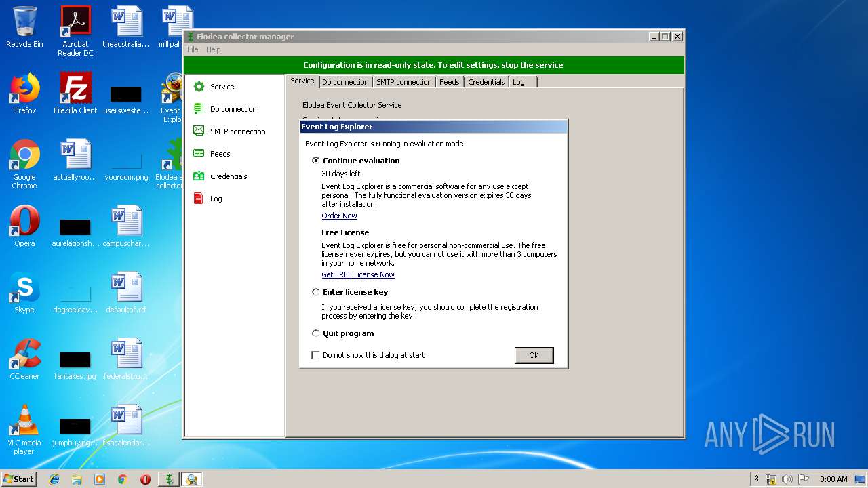
Task: Click network tray icon
Action: click(x=771, y=479)
